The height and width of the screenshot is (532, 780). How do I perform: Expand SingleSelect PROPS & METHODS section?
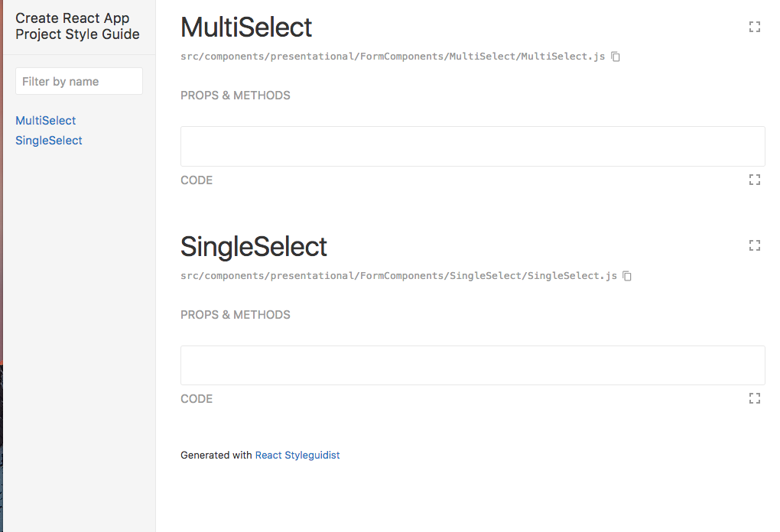pos(235,314)
